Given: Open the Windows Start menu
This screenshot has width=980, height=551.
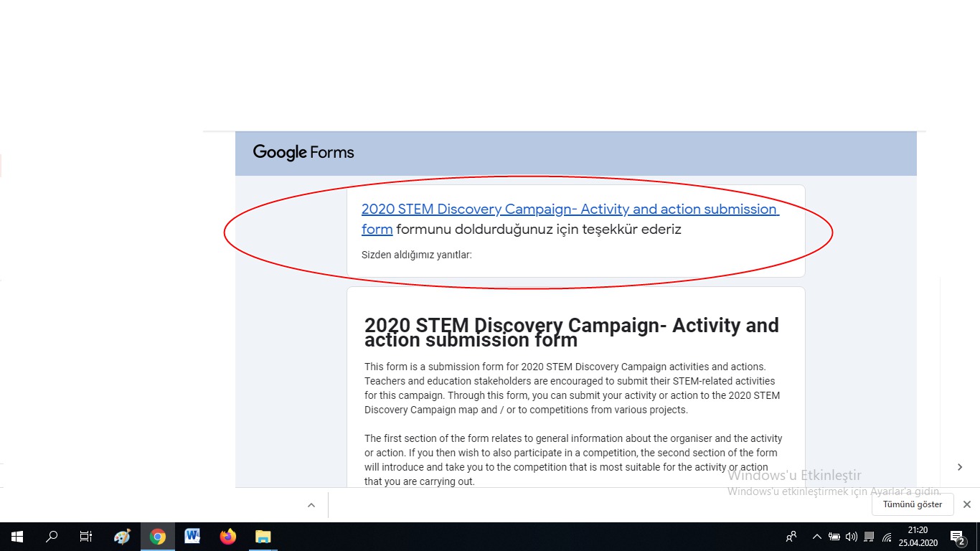Looking at the screenshot, I should click(x=17, y=537).
